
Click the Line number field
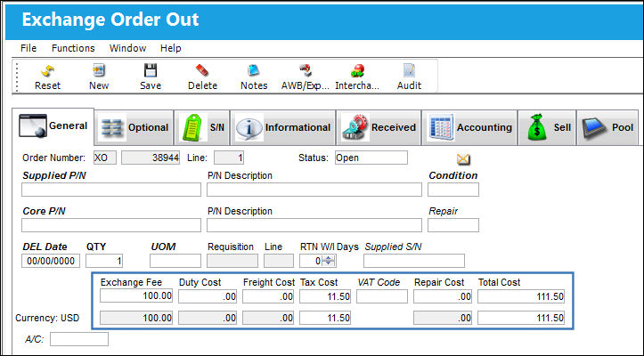pos(229,158)
